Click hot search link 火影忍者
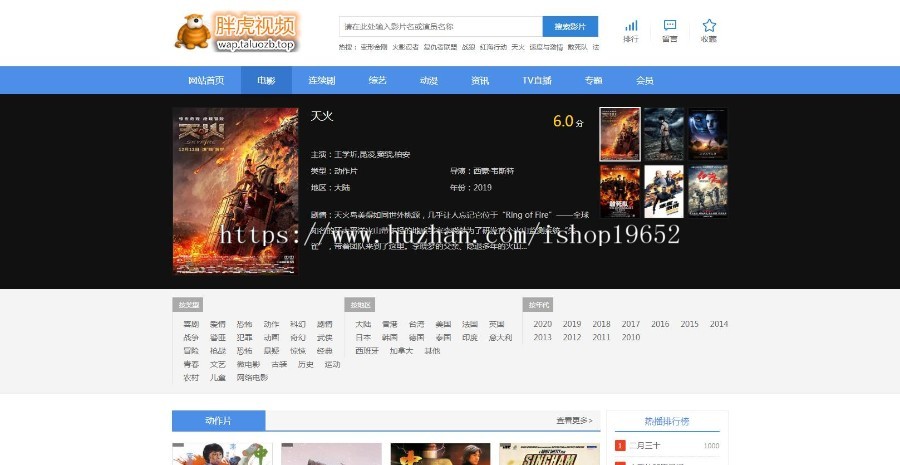900x465 pixels. click(405, 47)
